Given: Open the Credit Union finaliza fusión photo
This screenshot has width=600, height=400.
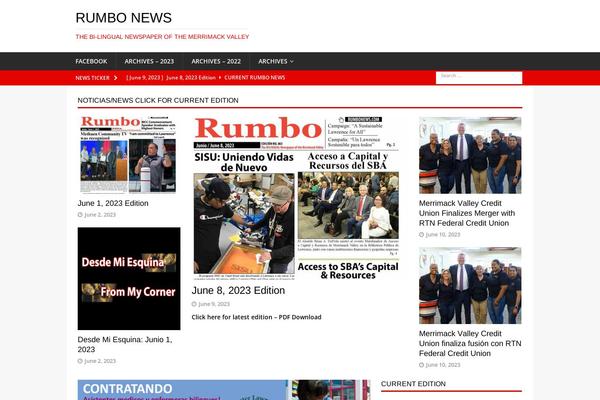Looking at the screenshot, I should tap(470, 286).
